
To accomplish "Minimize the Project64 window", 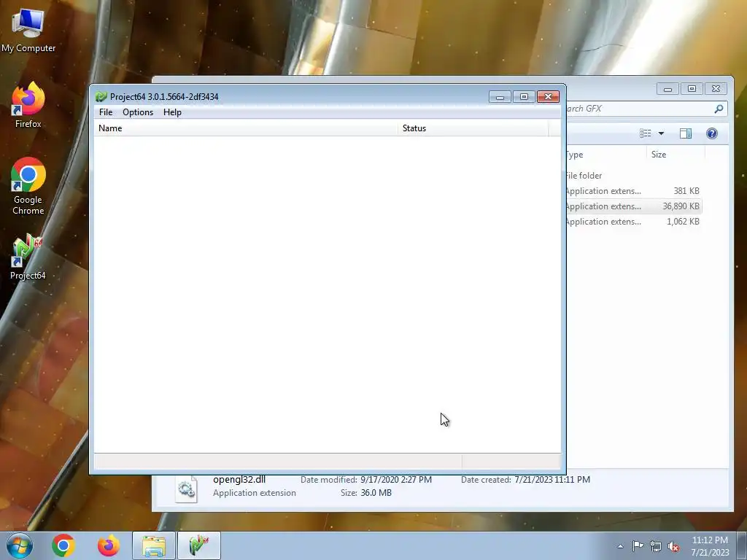I will 500,97.
